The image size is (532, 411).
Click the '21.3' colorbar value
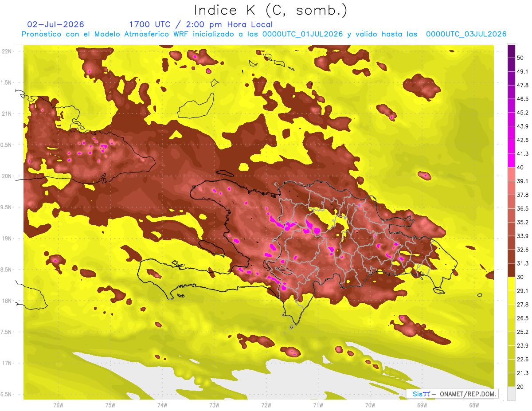pyautogui.click(x=523, y=373)
